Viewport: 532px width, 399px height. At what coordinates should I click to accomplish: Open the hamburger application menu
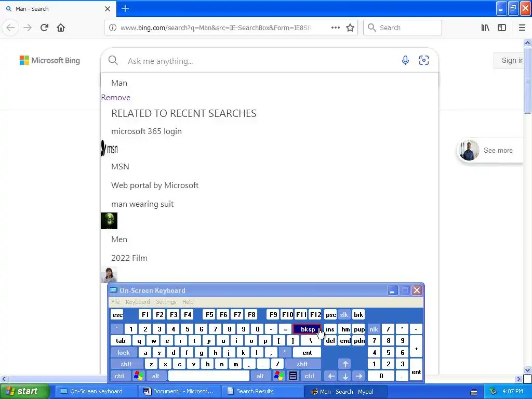point(522,28)
